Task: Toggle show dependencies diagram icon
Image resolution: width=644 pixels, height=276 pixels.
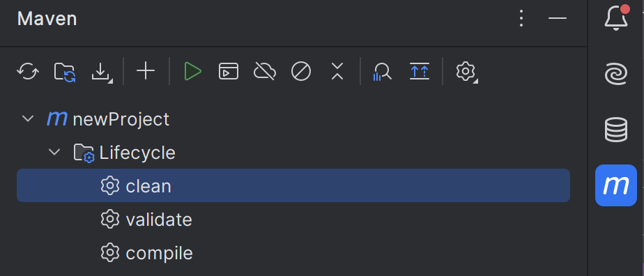Action: pyautogui.click(x=420, y=72)
